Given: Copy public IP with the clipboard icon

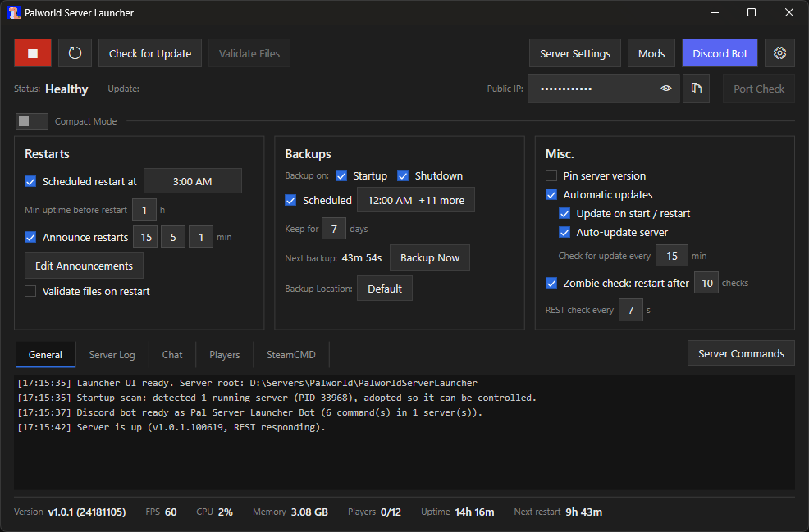Looking at the screenshot, I should [x=696, y=89].
